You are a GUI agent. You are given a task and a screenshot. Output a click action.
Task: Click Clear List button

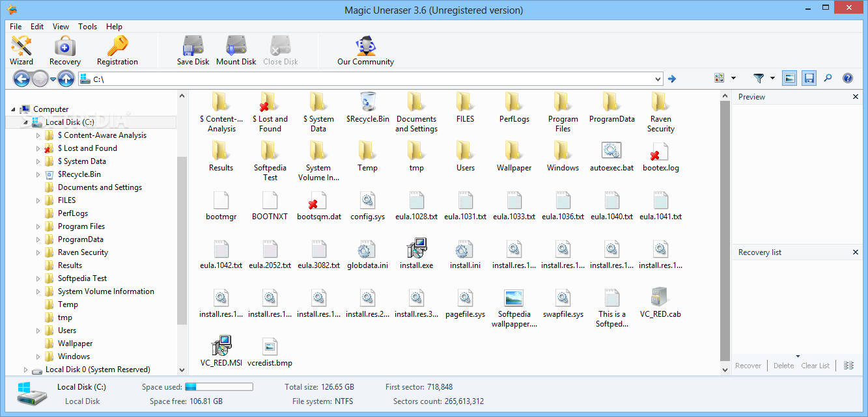(x=815, y=366)
